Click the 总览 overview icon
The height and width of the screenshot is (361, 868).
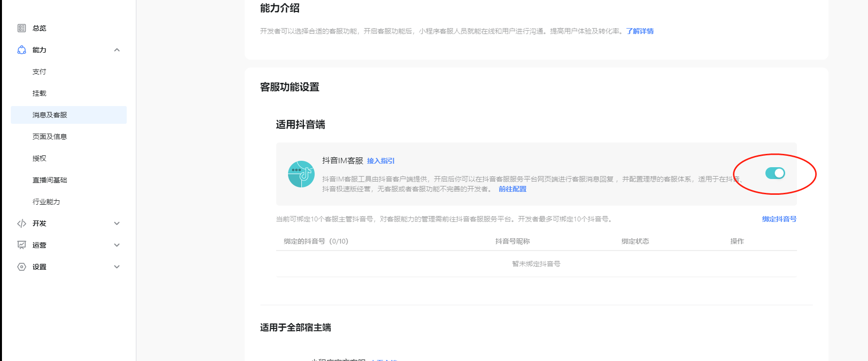pyautogui.click(x=22, y=28)
